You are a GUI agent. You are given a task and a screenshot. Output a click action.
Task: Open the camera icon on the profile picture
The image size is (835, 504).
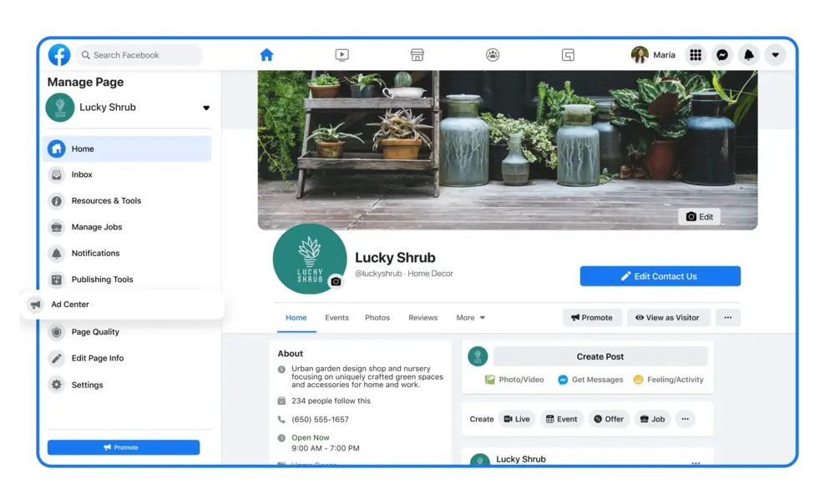click(x=336, y=282)
